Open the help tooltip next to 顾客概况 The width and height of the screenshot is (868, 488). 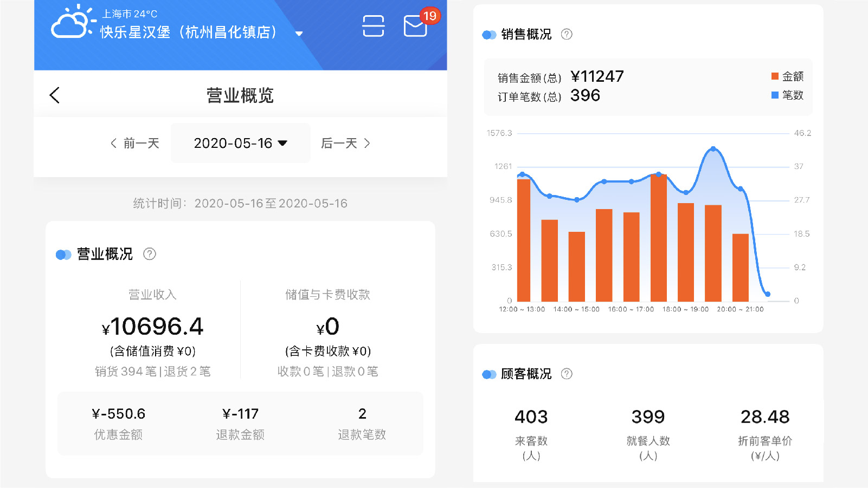(567, 374)
